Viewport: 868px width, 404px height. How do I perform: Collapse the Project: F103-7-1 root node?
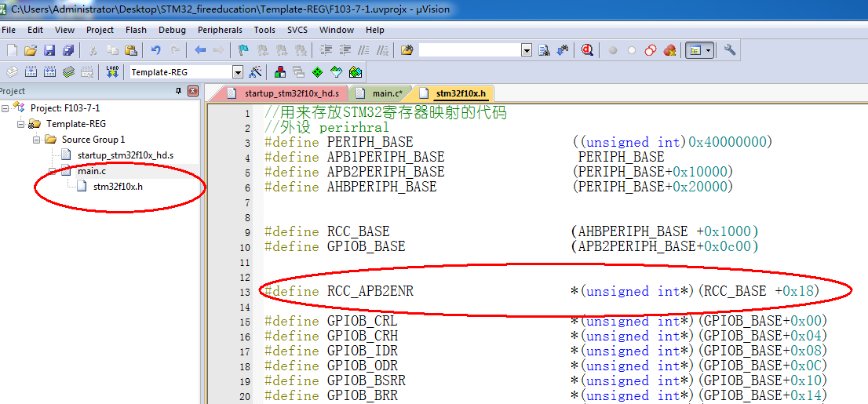pos(5,108)
